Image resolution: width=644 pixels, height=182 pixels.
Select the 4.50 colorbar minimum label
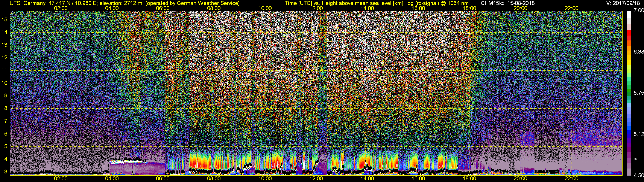pos(638,175)
